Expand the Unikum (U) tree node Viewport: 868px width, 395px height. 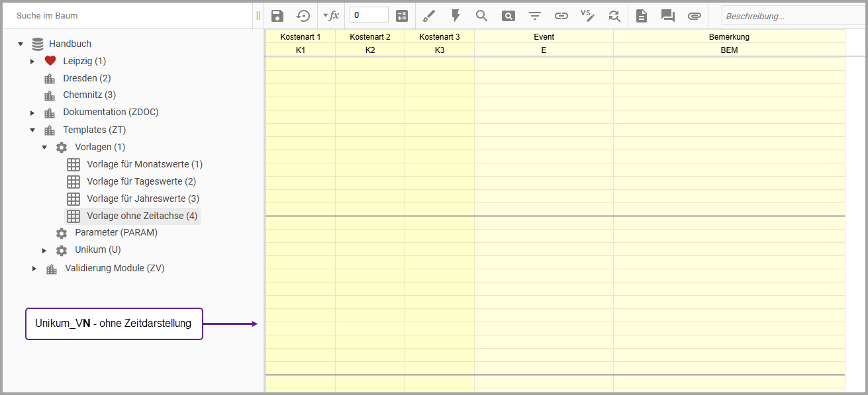pos(44,251)
